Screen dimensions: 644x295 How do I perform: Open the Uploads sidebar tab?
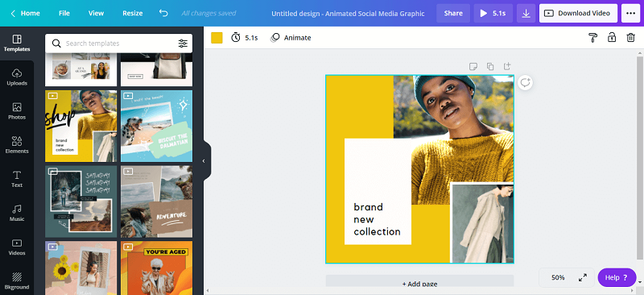click(x=17, y=77)
